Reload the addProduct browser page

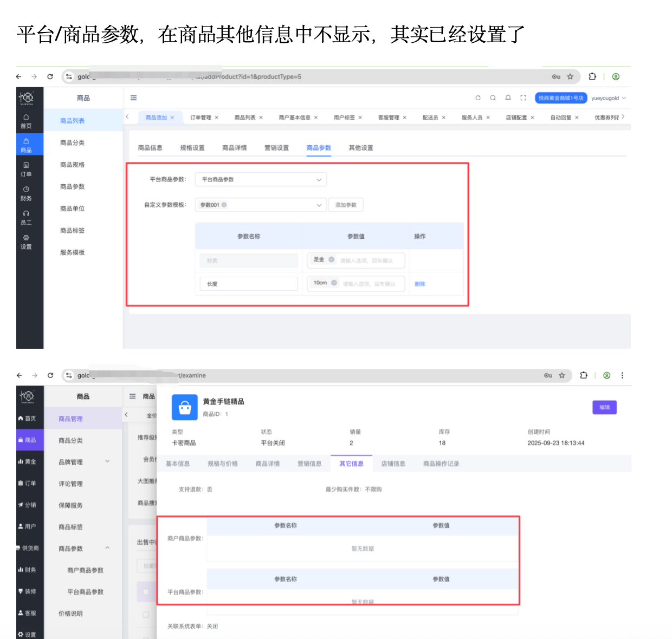click(x=50, y=77)
